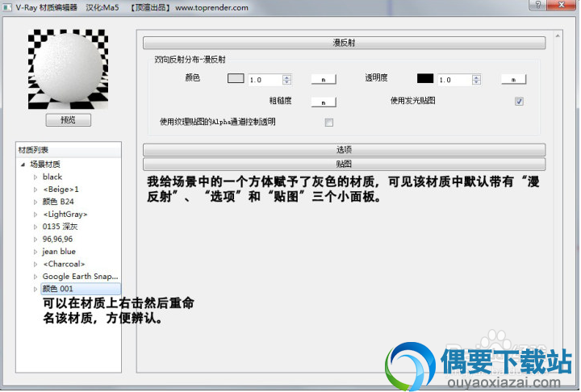Select the Google Earth Snap... material
The height and width of the screenshot is (392, 581).
[x=80, y=277]
